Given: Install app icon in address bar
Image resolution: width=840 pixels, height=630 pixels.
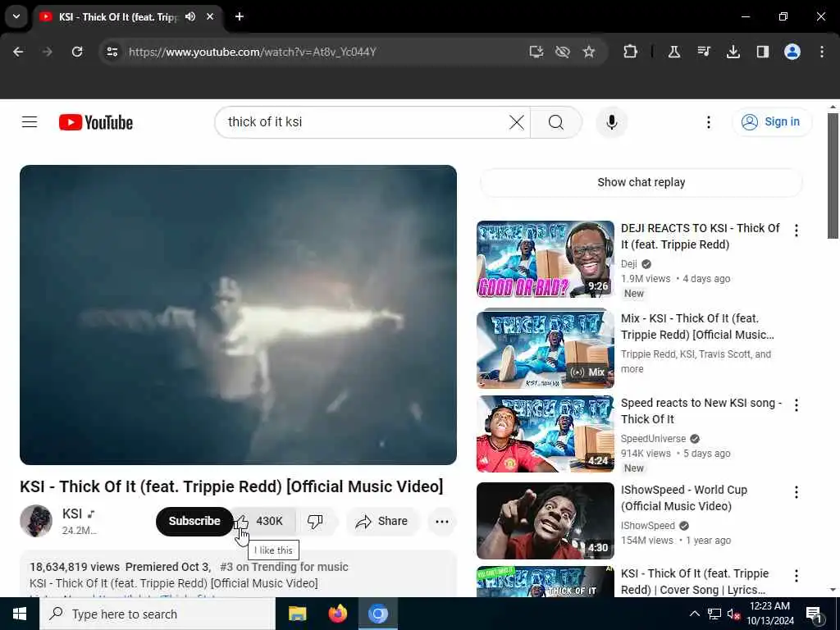Looking at the screenshot, I should [x=536, y=52].
